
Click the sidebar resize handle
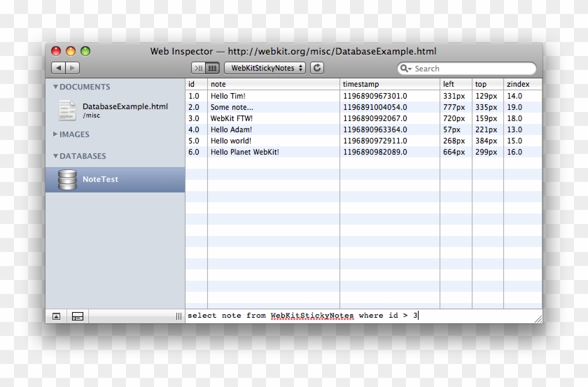coord(178,316)
